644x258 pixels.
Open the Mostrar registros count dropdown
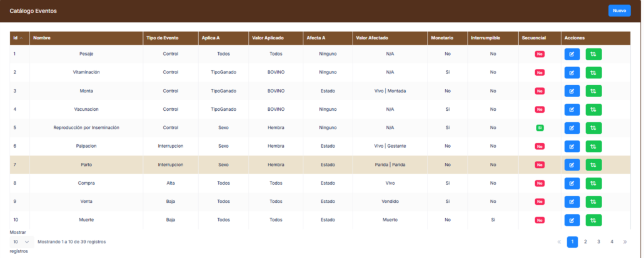21,242
